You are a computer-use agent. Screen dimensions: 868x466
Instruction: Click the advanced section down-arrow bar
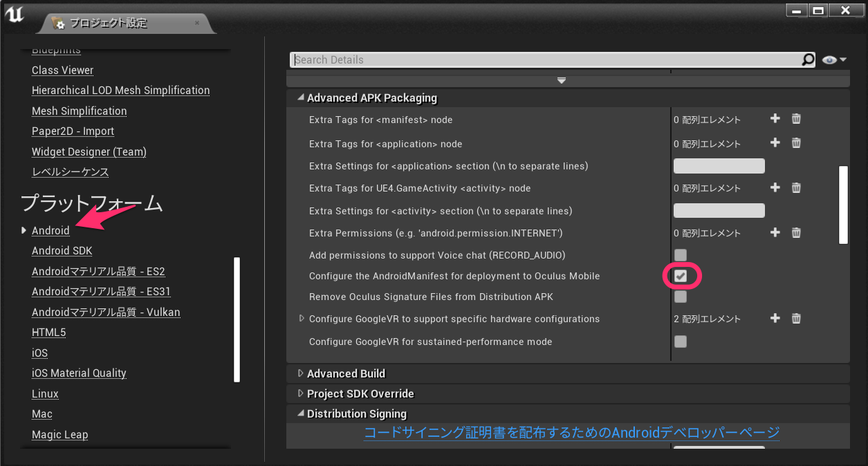pos(561,81)
